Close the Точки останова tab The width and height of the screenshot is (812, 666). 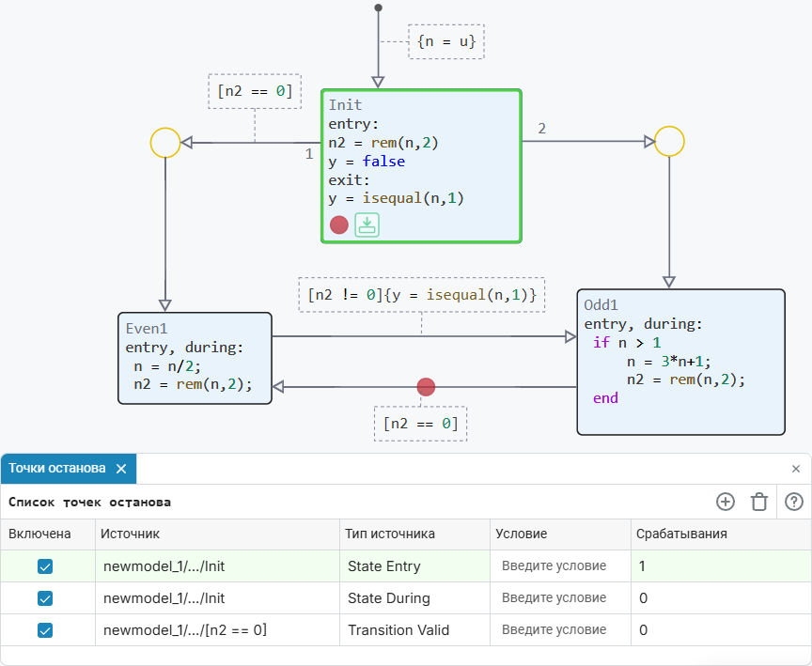(121, 469)
